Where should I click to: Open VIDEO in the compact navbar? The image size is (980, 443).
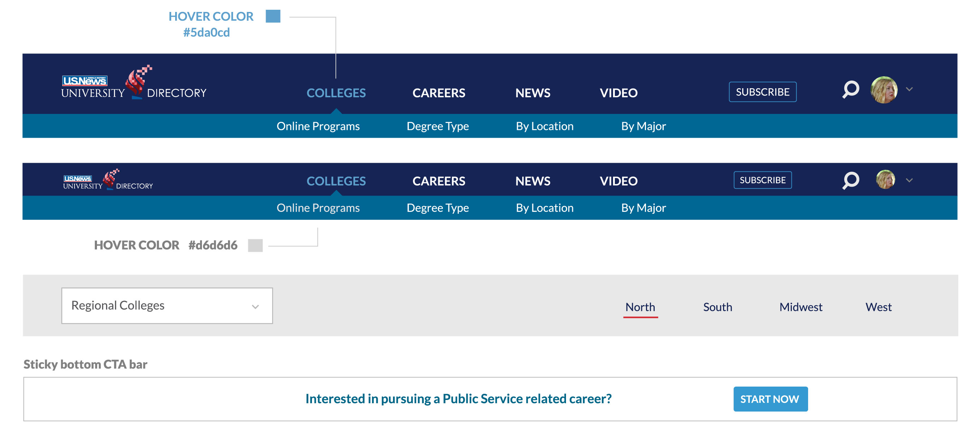(618, 181)
